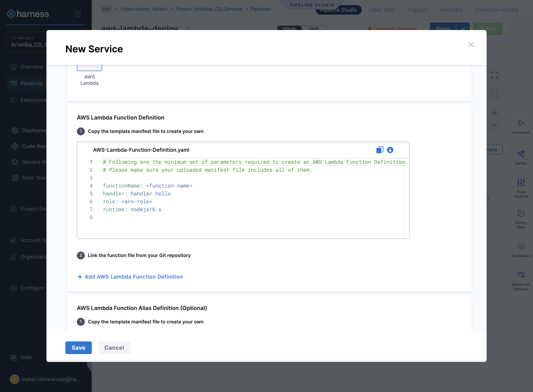Cancel the new service dialog
533x392 pixels.
(114, 348)
